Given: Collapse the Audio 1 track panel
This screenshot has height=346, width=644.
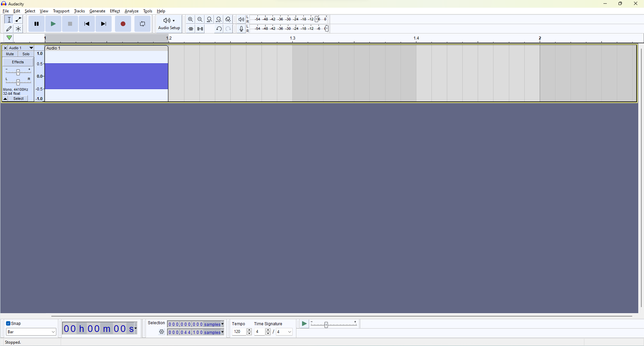Looking at the screenshot, I should 5,99.
